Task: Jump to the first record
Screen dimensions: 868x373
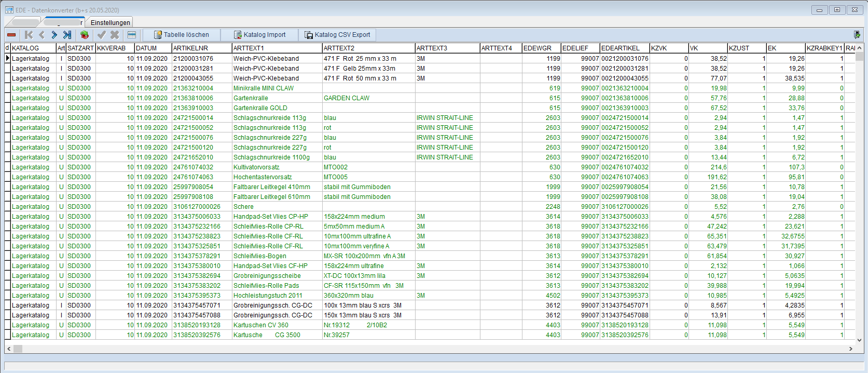Action: (29, 35)
